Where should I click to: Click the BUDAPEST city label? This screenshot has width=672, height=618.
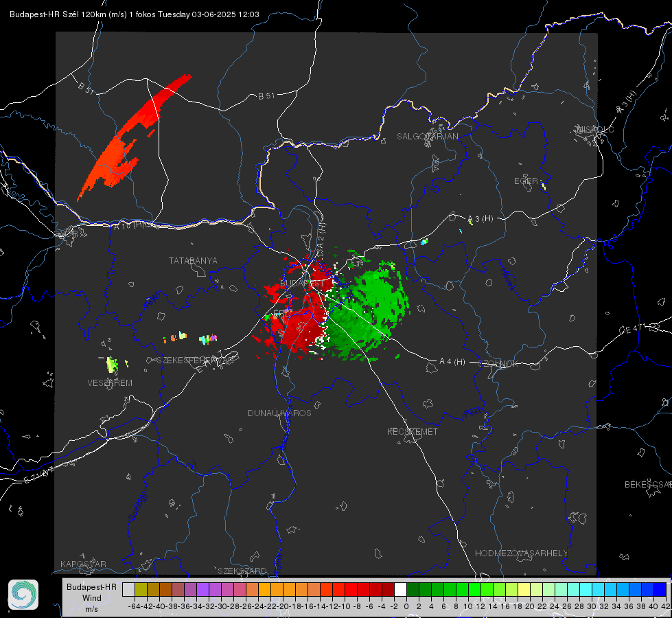pos(302,284)
